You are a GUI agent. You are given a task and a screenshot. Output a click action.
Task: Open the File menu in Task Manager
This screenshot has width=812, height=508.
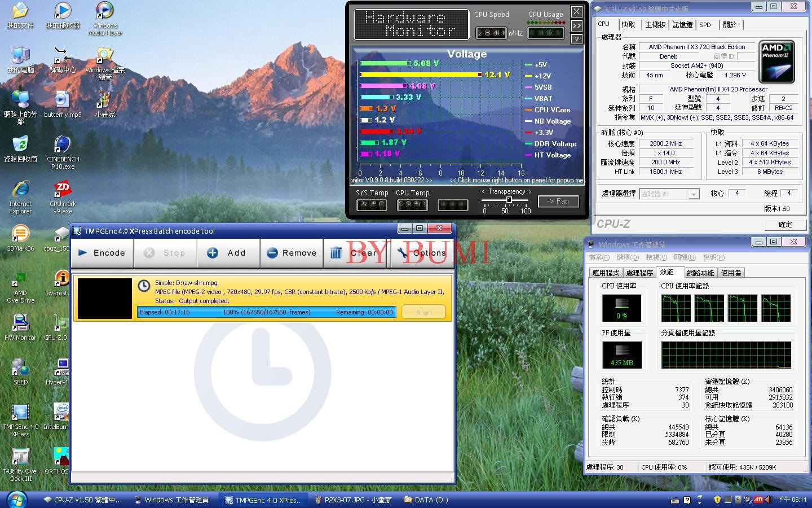click(x=599, y=257)
